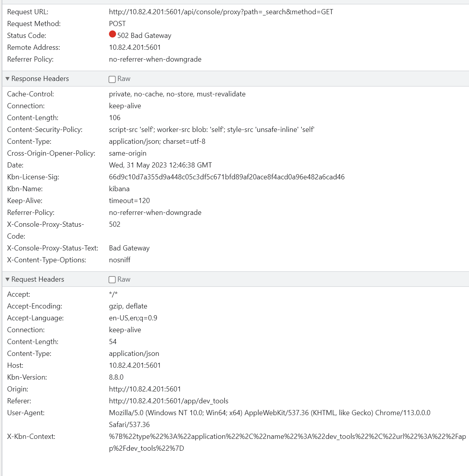Select the Kbn-License-Sig header value
Image resolution: width=469 pixels, height=476 pixels.
click(x=227, y=177)
